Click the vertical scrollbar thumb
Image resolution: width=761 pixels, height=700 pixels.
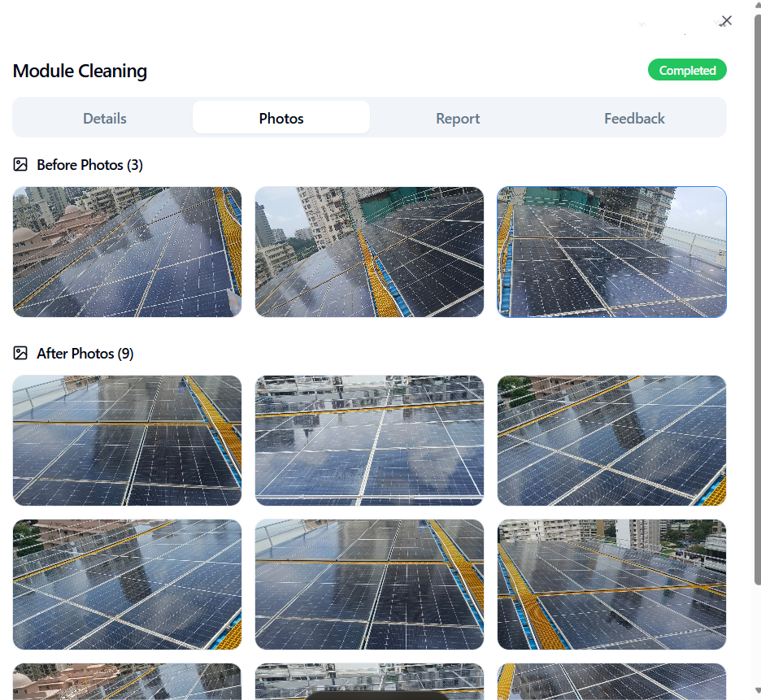757,300
